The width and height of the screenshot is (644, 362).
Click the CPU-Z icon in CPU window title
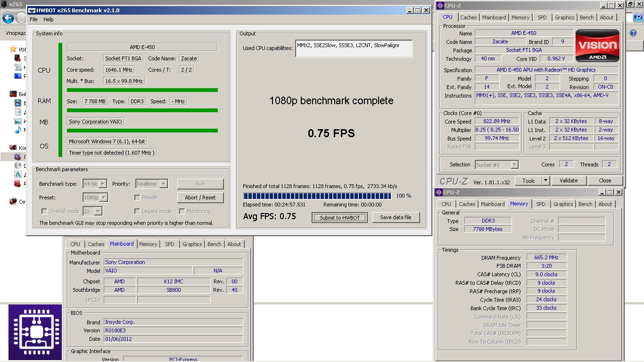click(440, 6)
